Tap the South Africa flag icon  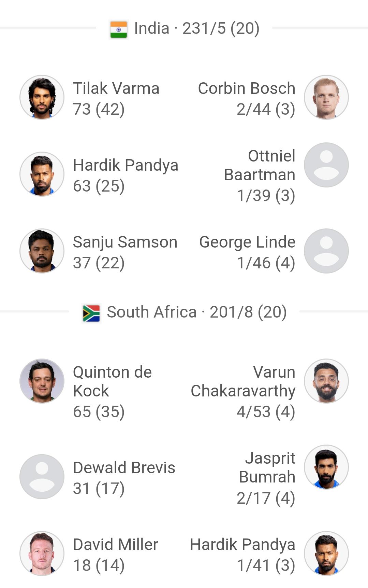tap(91, 313)
